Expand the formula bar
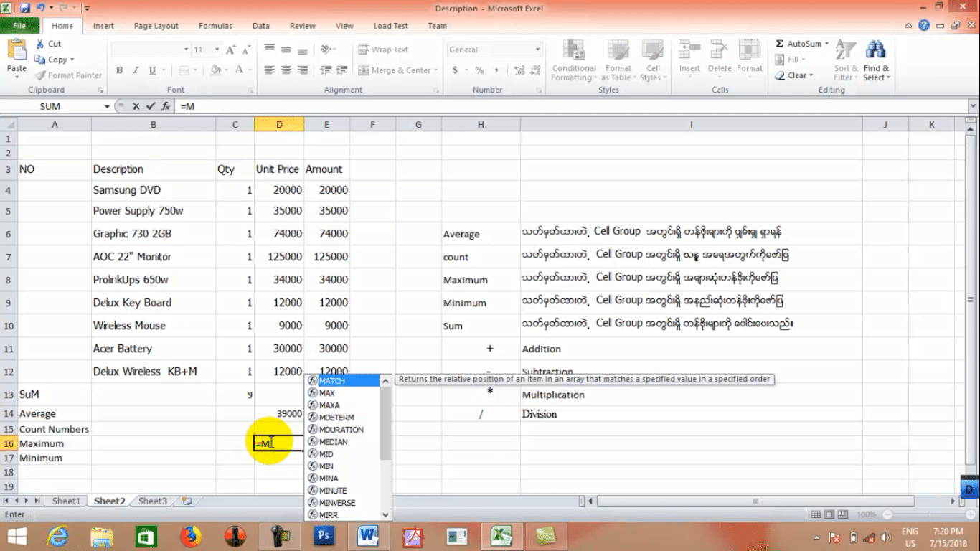 click(973, 106)
